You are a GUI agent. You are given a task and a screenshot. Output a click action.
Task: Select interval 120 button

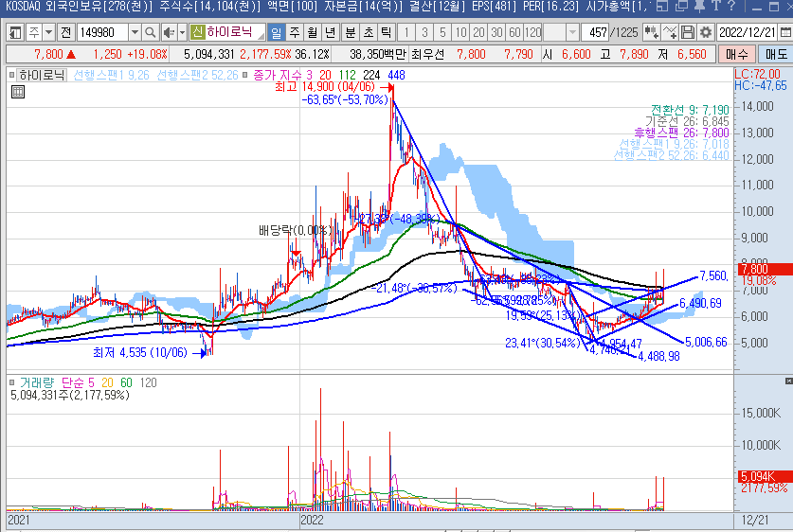pos(533,33)
